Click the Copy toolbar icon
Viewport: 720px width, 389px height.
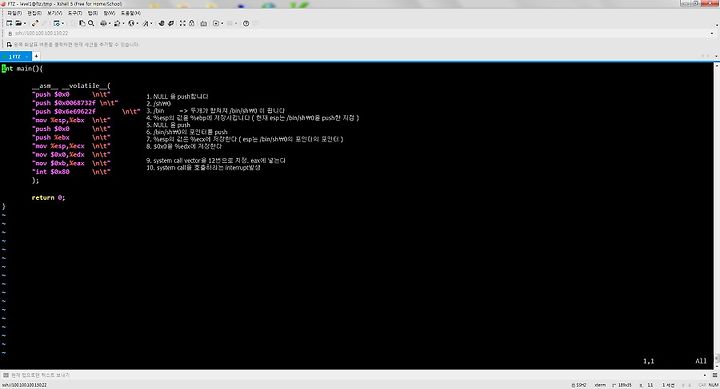(x=82, y=23)
